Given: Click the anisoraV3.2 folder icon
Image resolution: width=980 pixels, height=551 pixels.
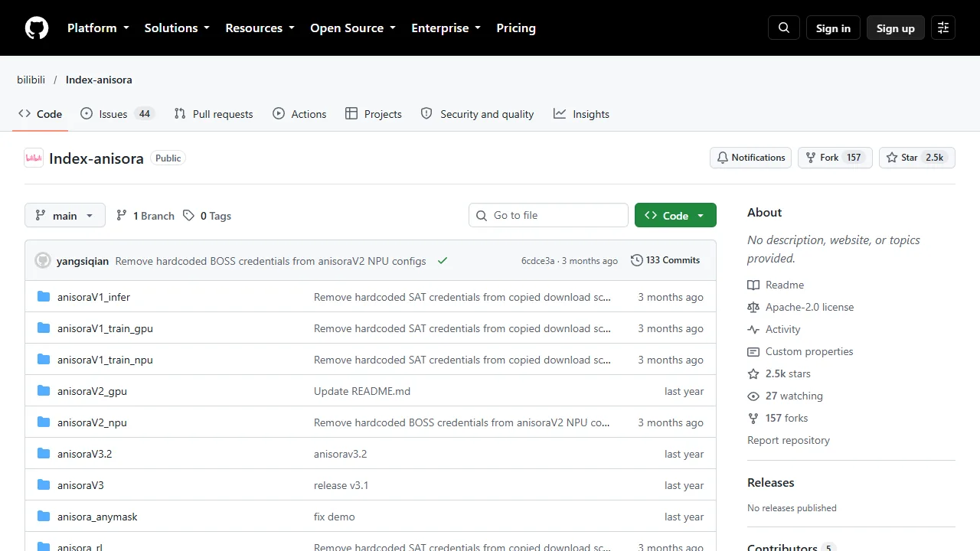Looking at the screenshot, I should coord(44,454).
